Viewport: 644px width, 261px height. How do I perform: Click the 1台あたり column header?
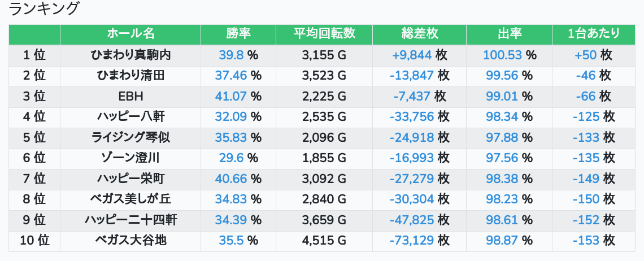(x=593, y=34)
